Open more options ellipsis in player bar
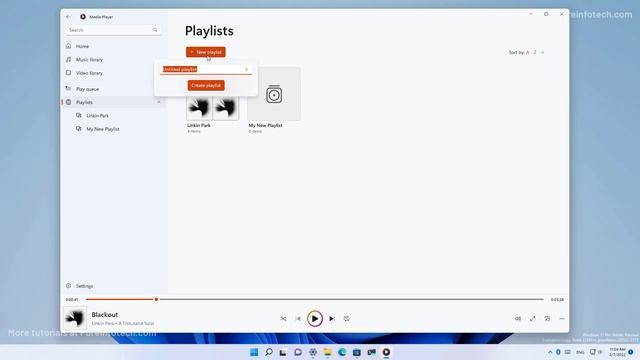This screenshot has height=360, width=640. click(562, 318)
